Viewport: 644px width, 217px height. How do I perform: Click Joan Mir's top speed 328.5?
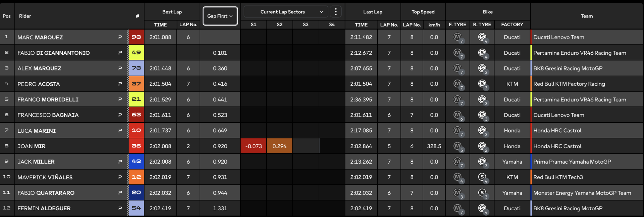click(434, 146)
